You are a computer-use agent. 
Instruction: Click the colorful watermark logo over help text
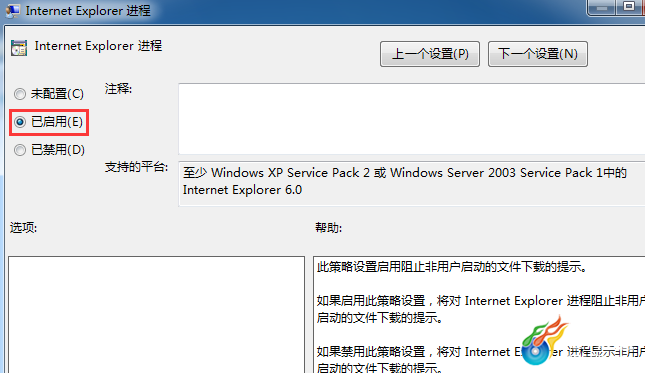(543, 341)
